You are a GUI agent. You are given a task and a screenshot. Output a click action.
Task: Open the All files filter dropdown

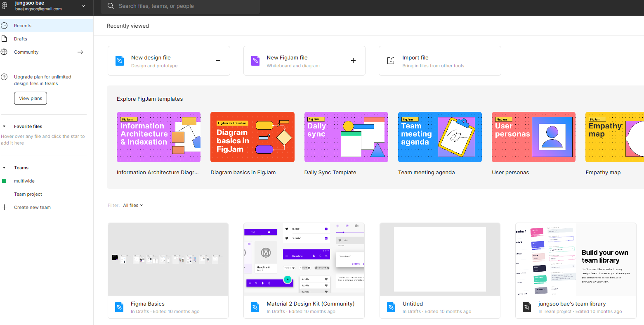[133, 205]
